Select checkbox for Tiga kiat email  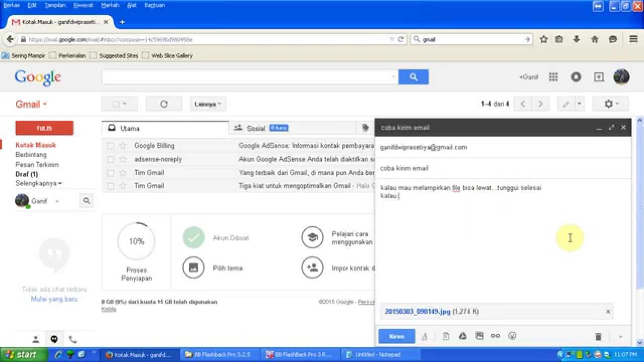[110, 186]
